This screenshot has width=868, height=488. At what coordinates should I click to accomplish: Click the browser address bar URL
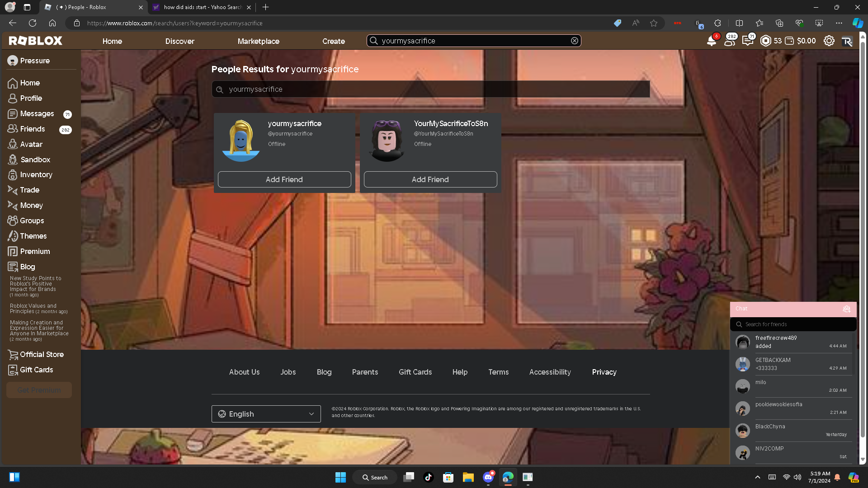click(x=175, y=23)
